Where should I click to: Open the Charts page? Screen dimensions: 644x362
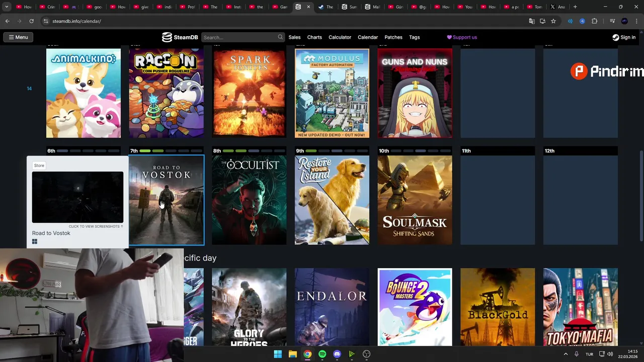314,37
